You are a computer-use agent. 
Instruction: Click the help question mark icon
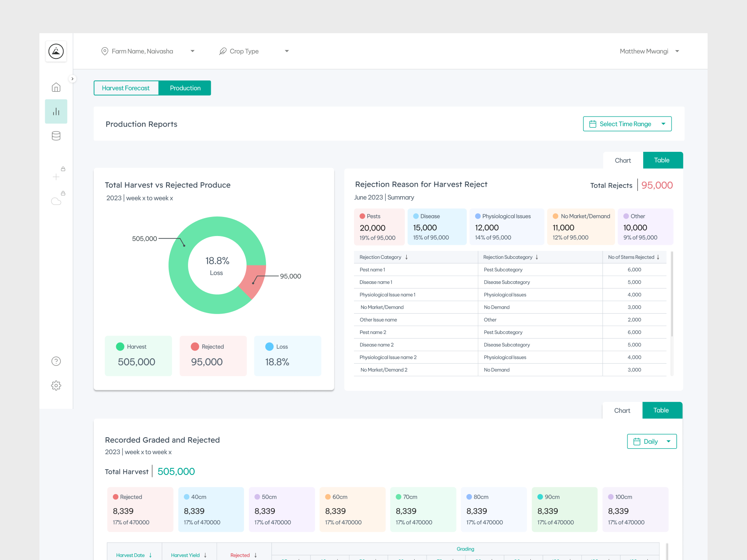click(56, 361)
